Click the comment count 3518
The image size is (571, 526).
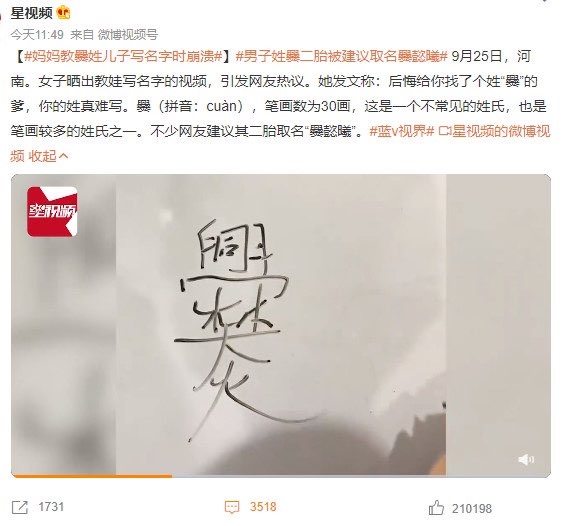263,507
